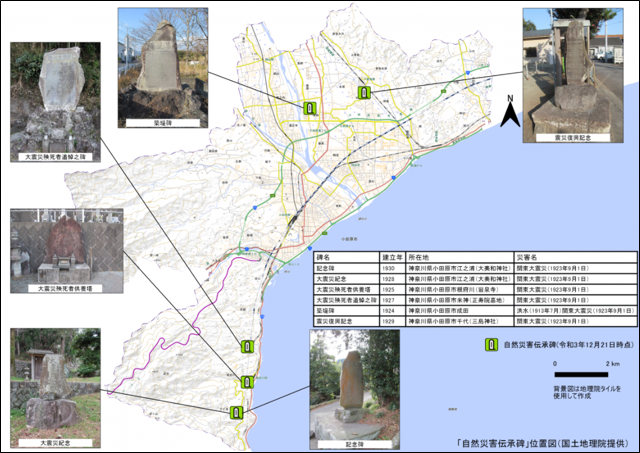Image resolution: width=640 pixels, height=453 pixels.
Task: Click 関東大震災 cell in the 1929 row
Action: tap(575, 321)
